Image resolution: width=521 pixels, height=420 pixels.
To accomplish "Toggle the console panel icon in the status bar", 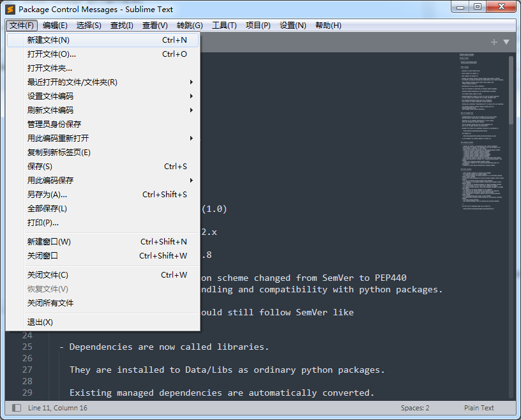I will coord(14,407).
